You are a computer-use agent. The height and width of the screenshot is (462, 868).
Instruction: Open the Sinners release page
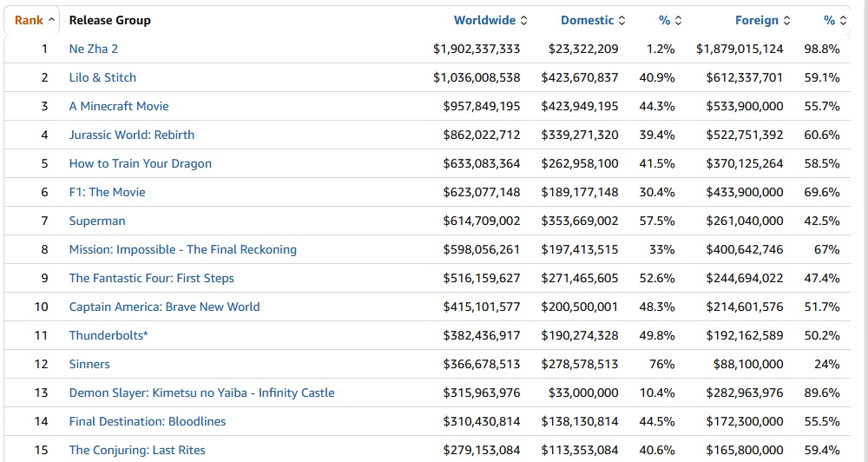click(89, 364)
